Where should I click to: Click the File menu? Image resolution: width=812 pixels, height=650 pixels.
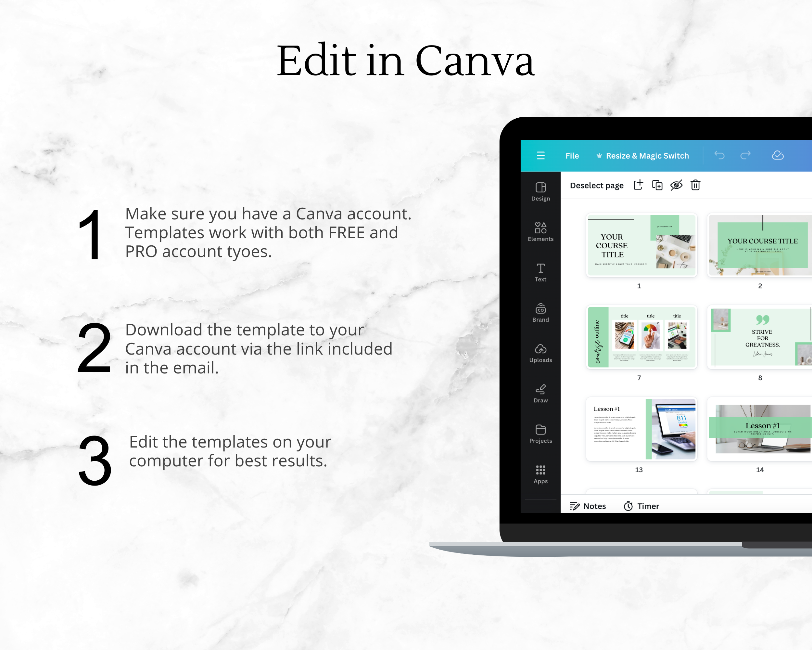point(571,156)
